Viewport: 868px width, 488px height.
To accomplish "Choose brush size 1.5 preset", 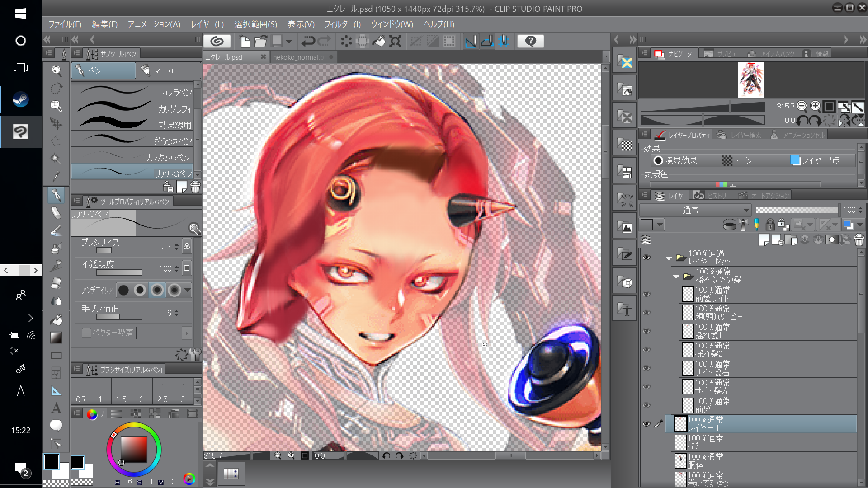I will (x=121, y=391).
